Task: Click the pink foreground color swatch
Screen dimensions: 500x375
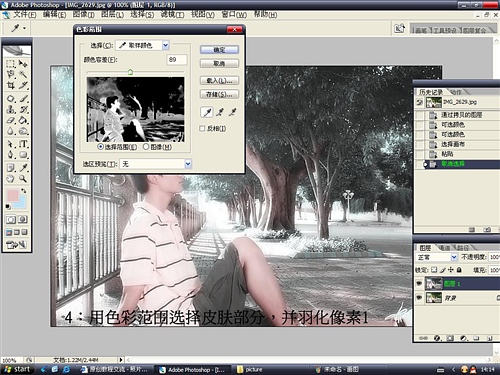Action: pos(13,195)
